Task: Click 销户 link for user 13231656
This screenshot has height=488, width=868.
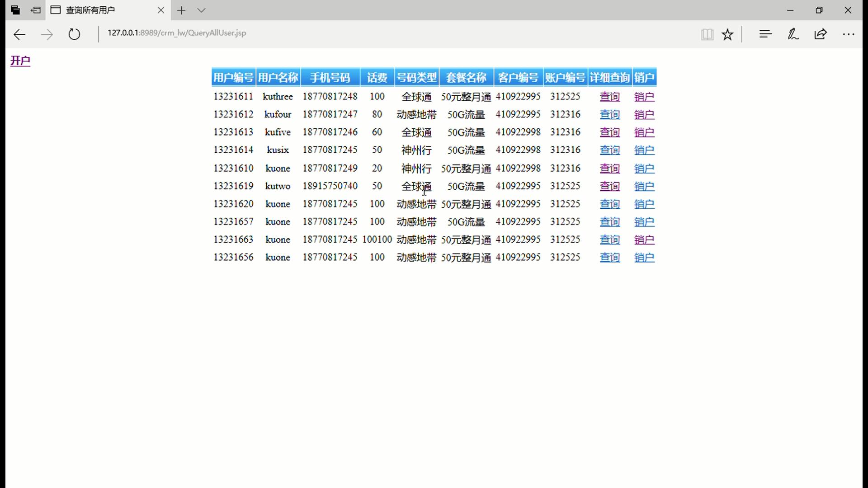Action: tap(644, 258)
